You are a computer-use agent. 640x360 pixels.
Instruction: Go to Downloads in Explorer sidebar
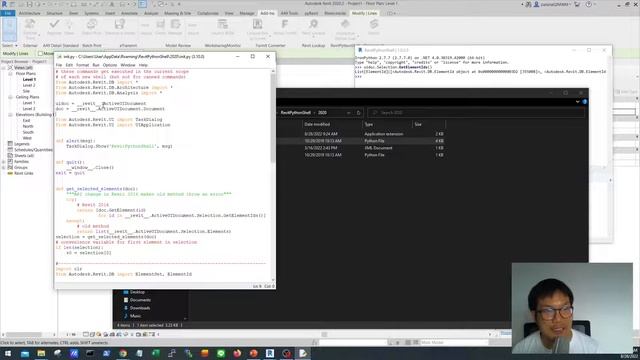[x=140, y=308]
